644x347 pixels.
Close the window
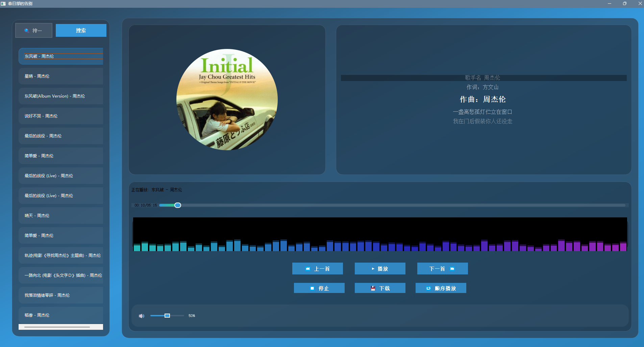click(x=640, y=3)
